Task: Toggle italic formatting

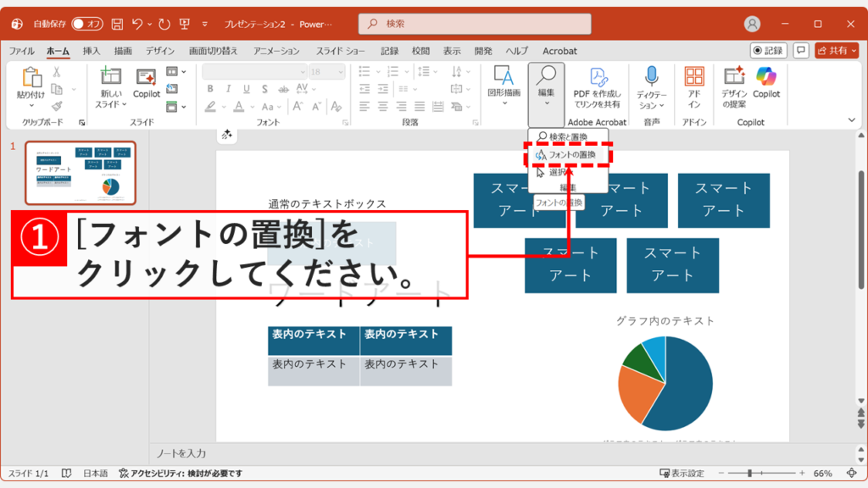Action: 229,88
